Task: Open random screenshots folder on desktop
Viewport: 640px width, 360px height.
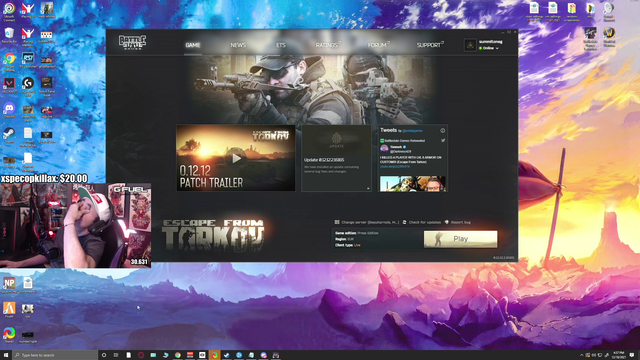Action: point(571,11)
